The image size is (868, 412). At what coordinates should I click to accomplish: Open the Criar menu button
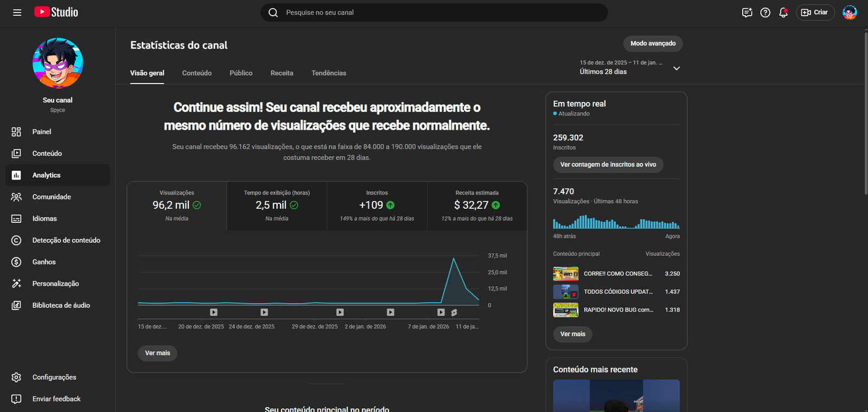[x=815, y=12]
